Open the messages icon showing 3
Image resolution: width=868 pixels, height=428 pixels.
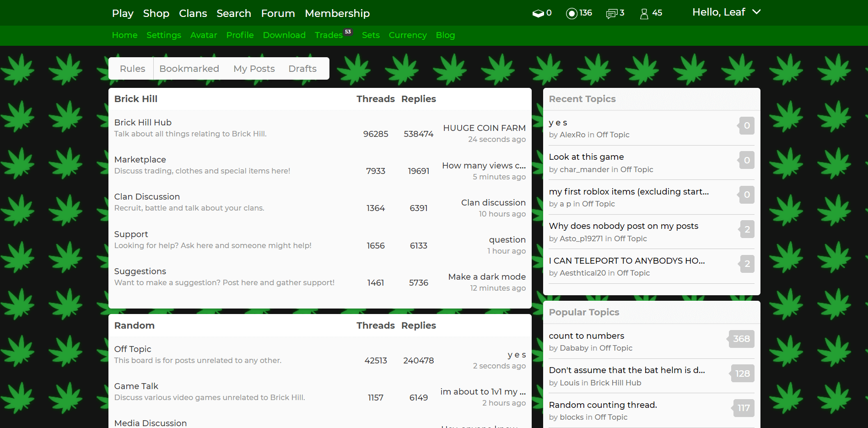615,13
